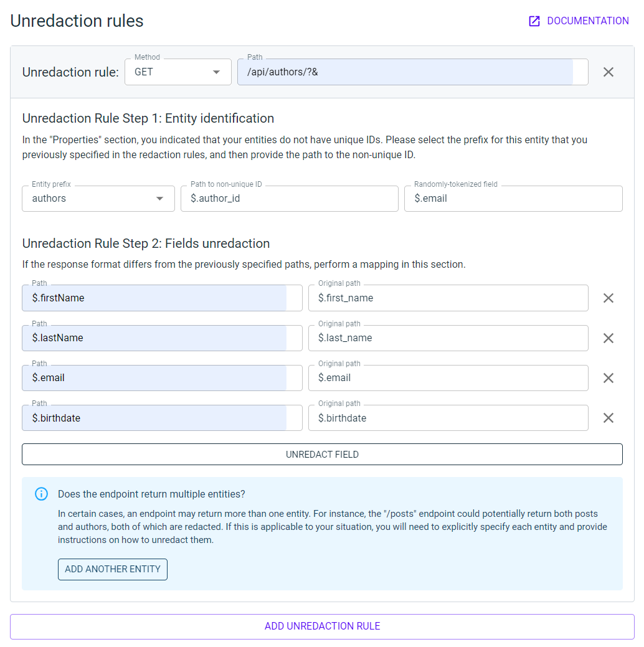Click the info icon in the blue notice
Image resolution: width=644 pixels, height=647 pixels.
point(41,494)
